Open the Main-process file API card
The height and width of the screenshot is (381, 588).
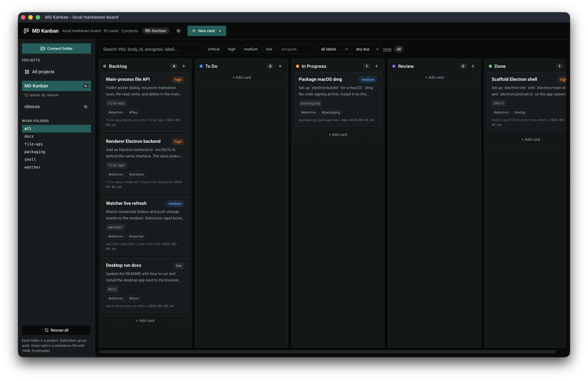pos(145,102)
